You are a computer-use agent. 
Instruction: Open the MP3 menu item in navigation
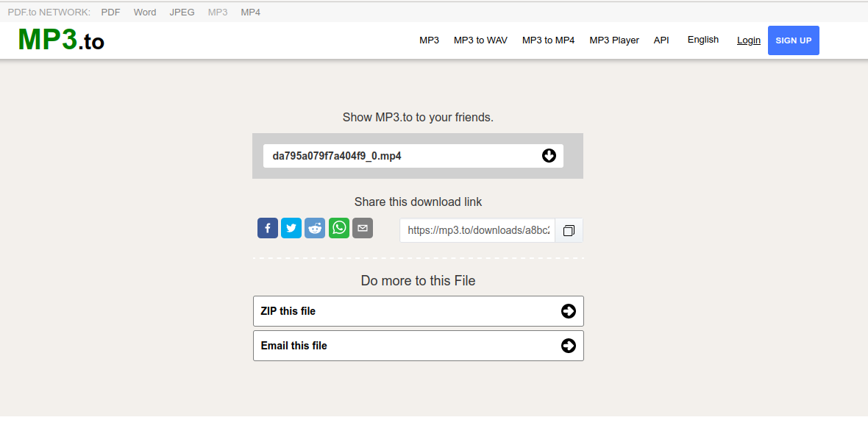(429, 40)
